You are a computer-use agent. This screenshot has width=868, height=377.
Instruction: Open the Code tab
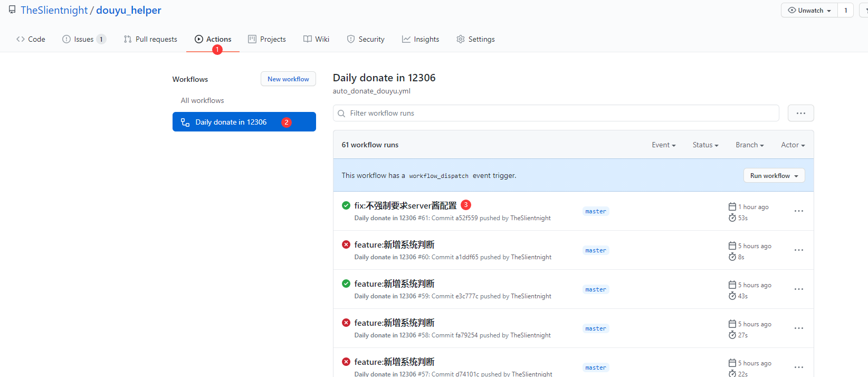pos(31,39)
